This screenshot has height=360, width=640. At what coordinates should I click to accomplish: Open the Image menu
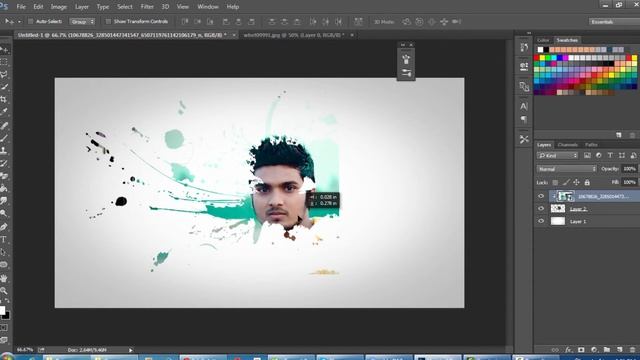(58, 7)
